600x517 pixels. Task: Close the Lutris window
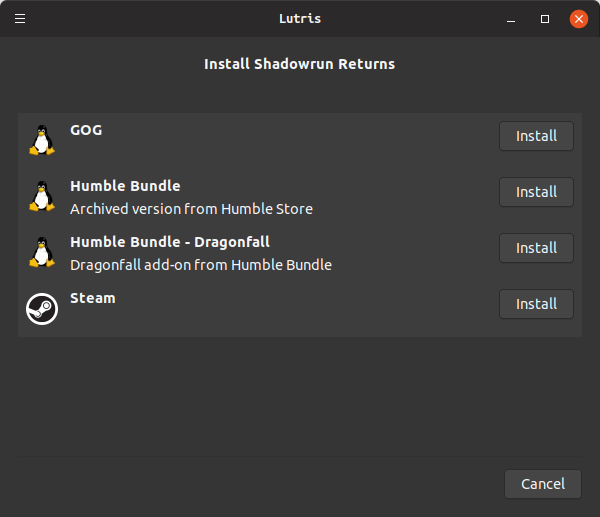[x=579, y=19]
